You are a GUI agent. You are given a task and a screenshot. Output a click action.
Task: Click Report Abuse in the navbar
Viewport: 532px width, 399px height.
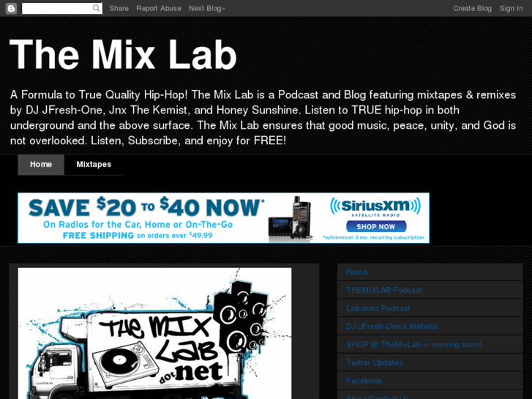pos(159,9)
